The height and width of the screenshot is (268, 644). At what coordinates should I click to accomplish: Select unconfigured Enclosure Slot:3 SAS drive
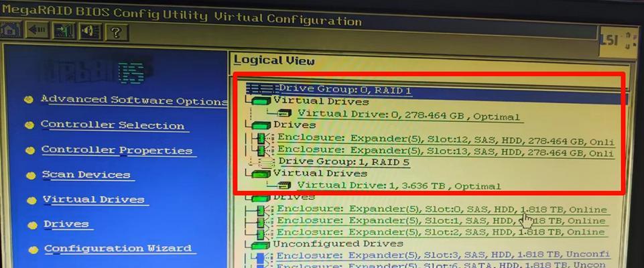click(x=443, y=255)
